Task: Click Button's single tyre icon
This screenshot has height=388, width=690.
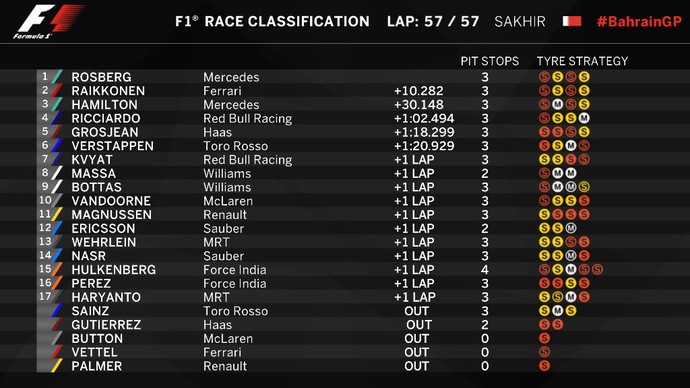Action: tap(544, 338)
